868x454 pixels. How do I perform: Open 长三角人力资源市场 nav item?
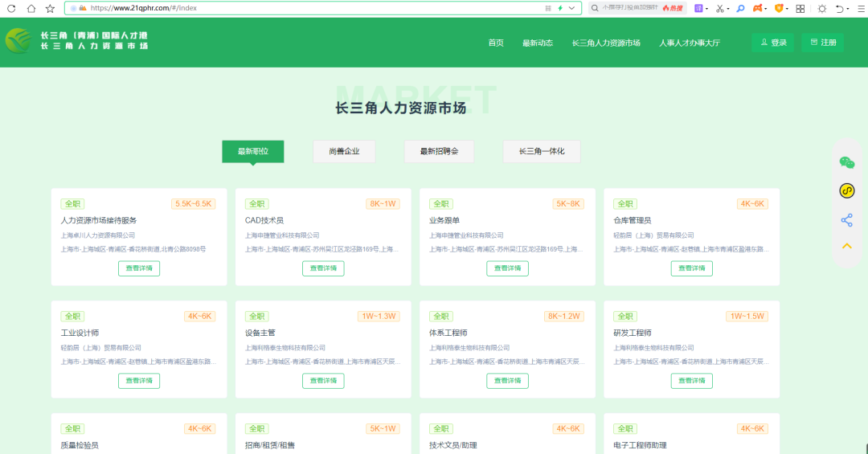click(x=606, y=43)
